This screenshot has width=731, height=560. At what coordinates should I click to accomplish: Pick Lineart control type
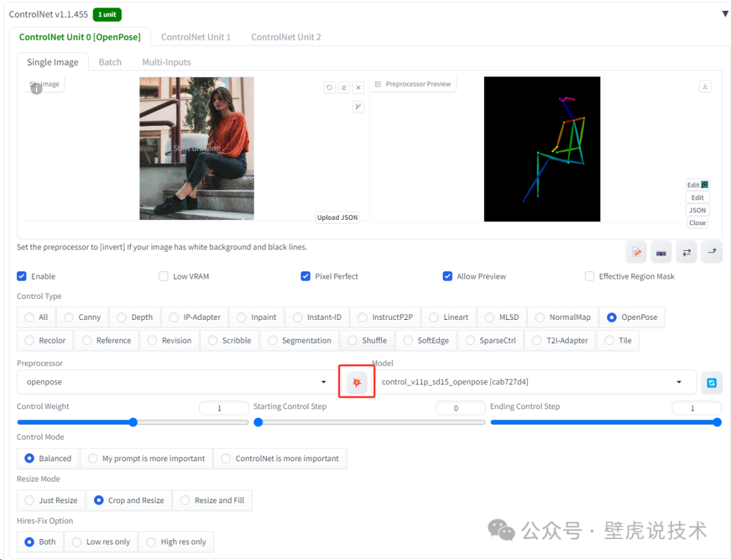tap(449, 317)
